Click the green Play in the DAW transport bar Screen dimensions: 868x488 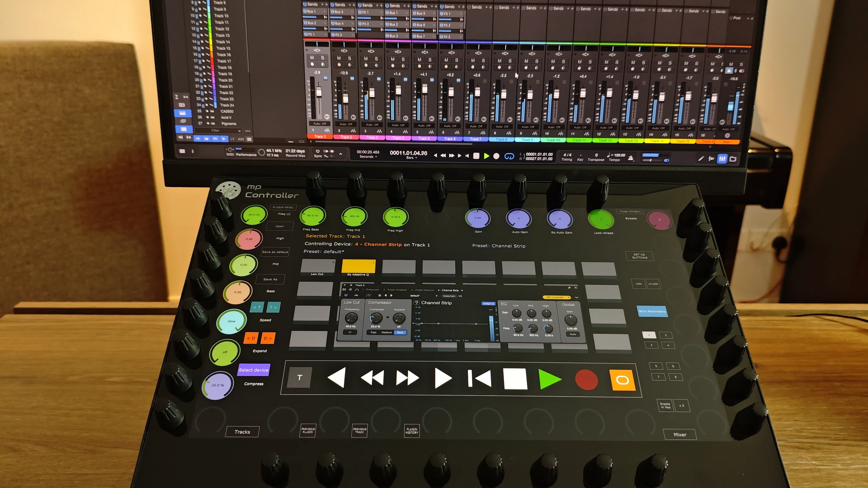point(486,156)
